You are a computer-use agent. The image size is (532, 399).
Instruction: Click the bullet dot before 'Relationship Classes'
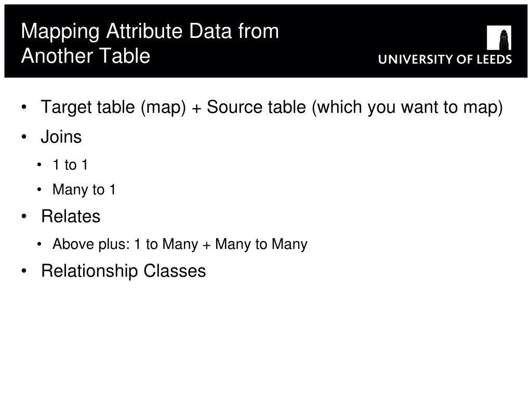[x=24, y=271]
